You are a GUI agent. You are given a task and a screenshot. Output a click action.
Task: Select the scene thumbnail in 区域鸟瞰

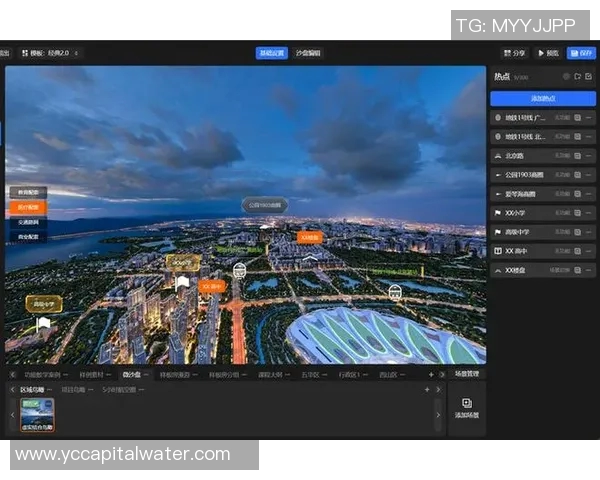[38, 411]
